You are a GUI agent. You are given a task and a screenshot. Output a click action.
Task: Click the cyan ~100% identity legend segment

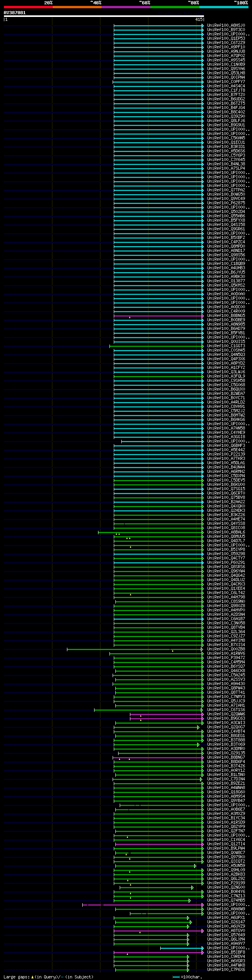[224, 7]
